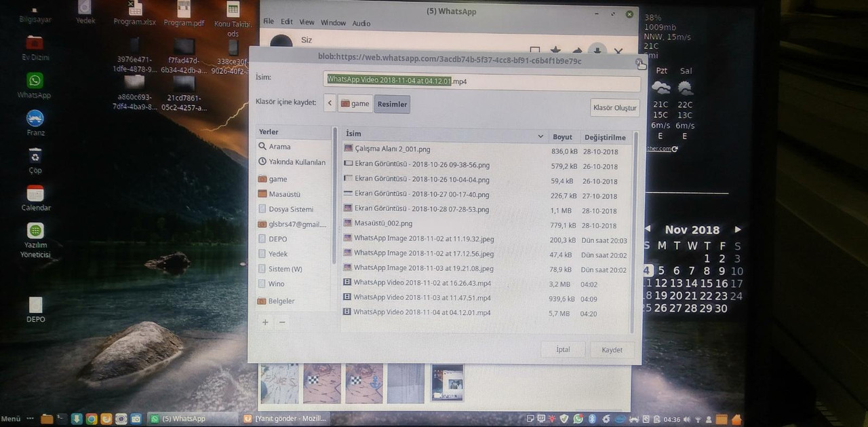Screen dimensions: 868x427
Task: Open Audio menu in WhatsApp window
Action: [x=361, y=23]
